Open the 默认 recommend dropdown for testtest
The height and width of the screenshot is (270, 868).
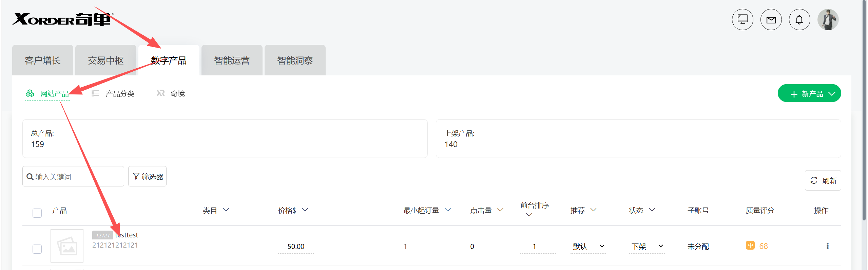coord(588,247)
